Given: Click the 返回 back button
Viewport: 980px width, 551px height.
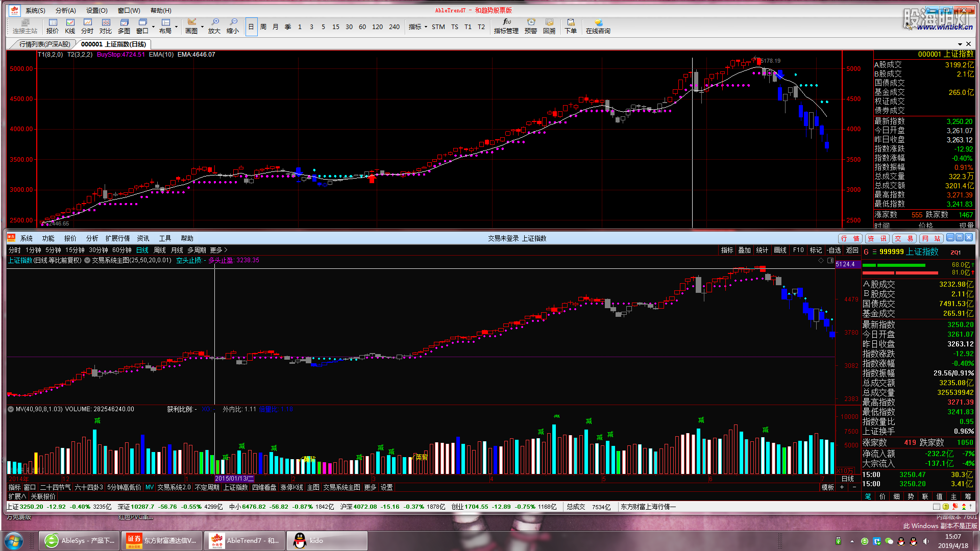Looking at the screenshot, I should tap(852, 250).
